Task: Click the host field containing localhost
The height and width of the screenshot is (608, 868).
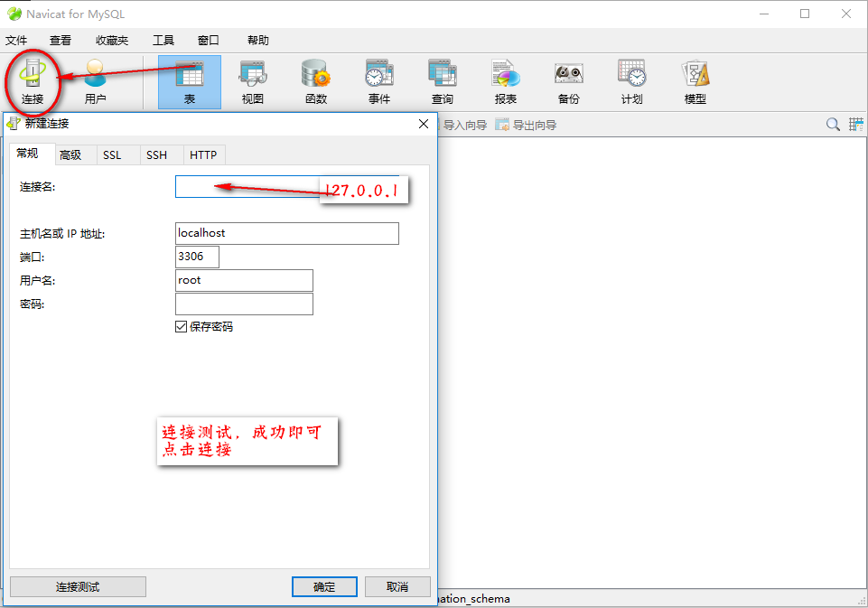Action: tap(286, 233)
